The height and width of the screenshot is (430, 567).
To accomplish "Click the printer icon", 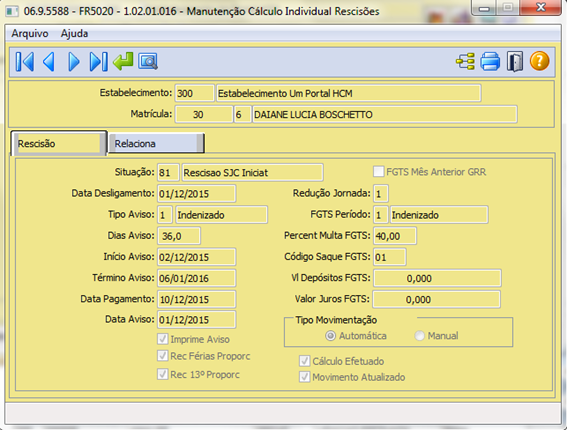I will pyautogui.click(x=490, y=61).
